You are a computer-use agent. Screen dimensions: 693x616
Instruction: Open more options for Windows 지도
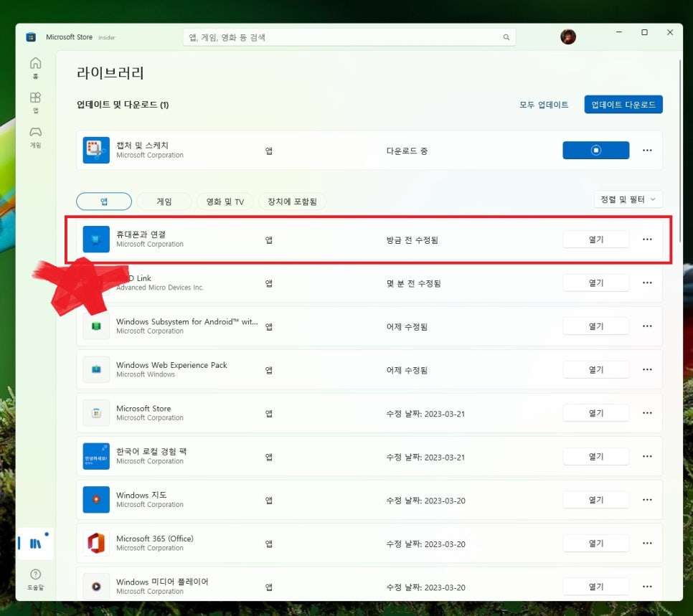[647, 499]
